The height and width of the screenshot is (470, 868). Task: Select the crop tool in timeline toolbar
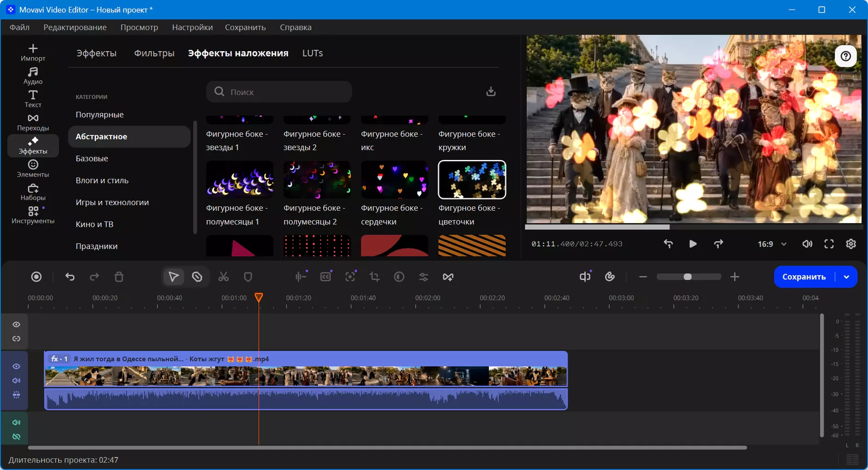pos(375,277)
